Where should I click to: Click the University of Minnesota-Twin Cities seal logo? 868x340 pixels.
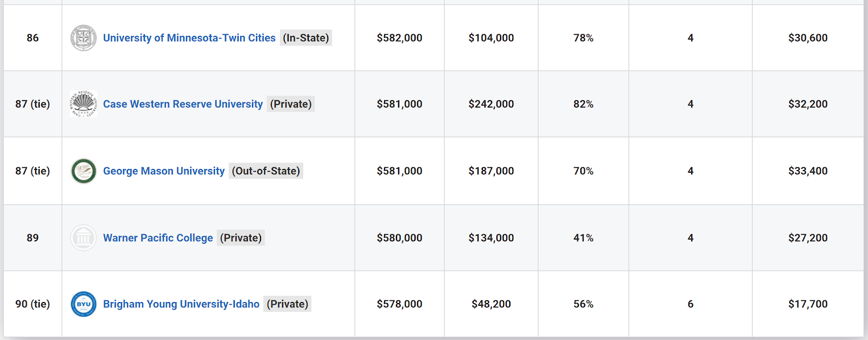(84, 38)
